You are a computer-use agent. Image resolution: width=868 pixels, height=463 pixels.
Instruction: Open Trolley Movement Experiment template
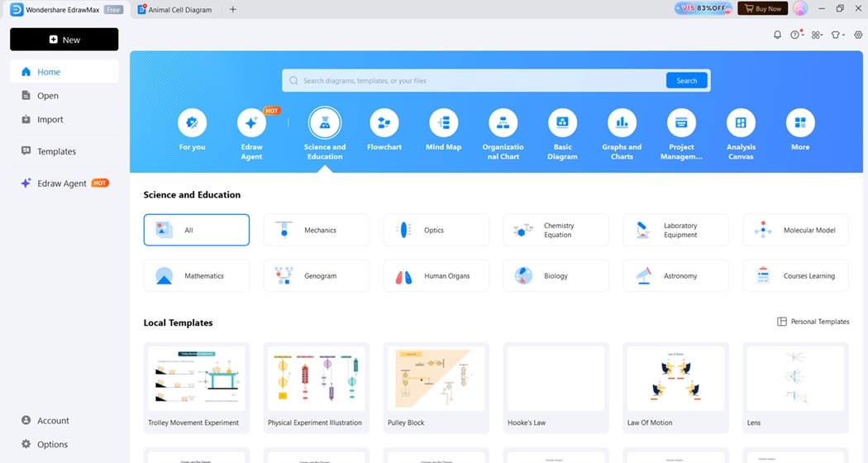[197, 388]
